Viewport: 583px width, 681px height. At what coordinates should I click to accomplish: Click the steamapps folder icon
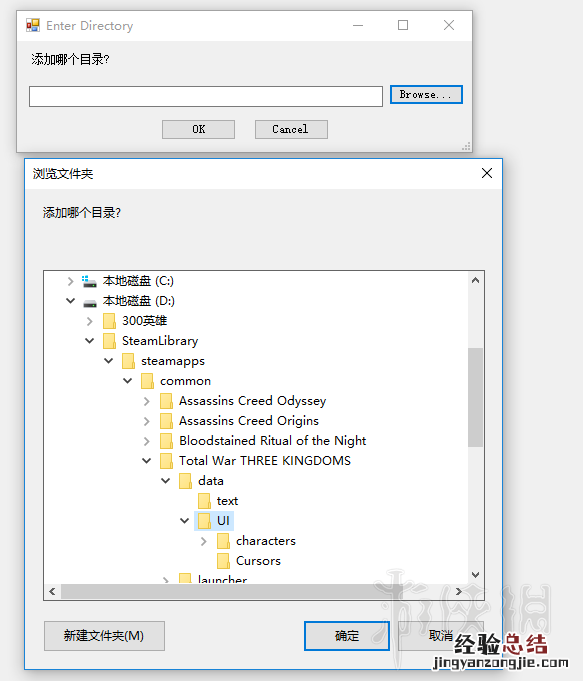click(x=128, y=361)
